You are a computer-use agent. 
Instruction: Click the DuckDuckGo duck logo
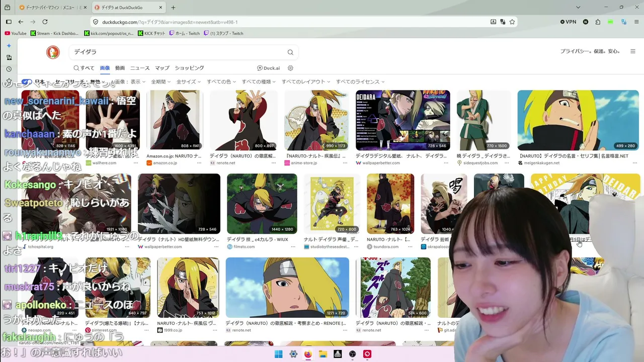pos(53,52)
